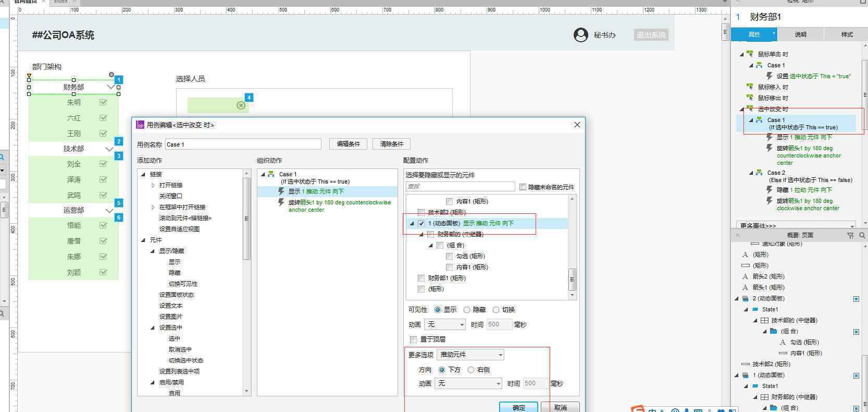Click the filter icon in outline panel

point(850,236)
